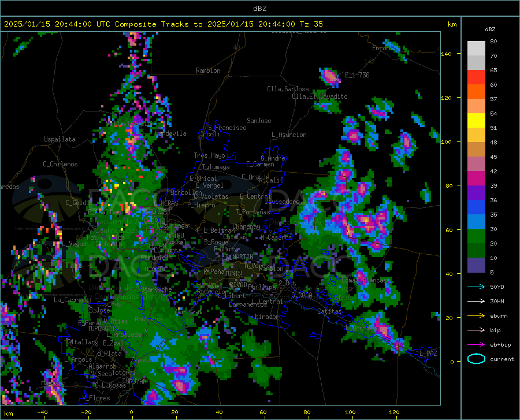Click the 'Clla.SanJose' map label
Viewport: 520px width, 420px height.
[288, 89]
